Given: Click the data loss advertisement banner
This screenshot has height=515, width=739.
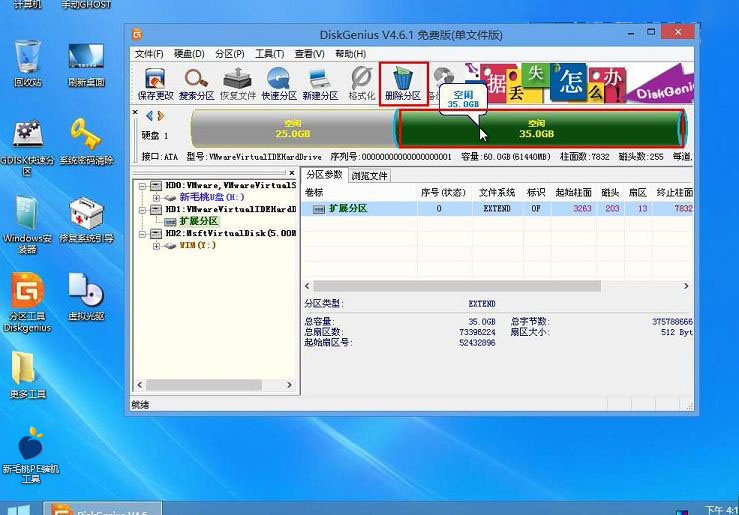Looking at the screenshot, I should pyautogui.click(x=577, y=83).
